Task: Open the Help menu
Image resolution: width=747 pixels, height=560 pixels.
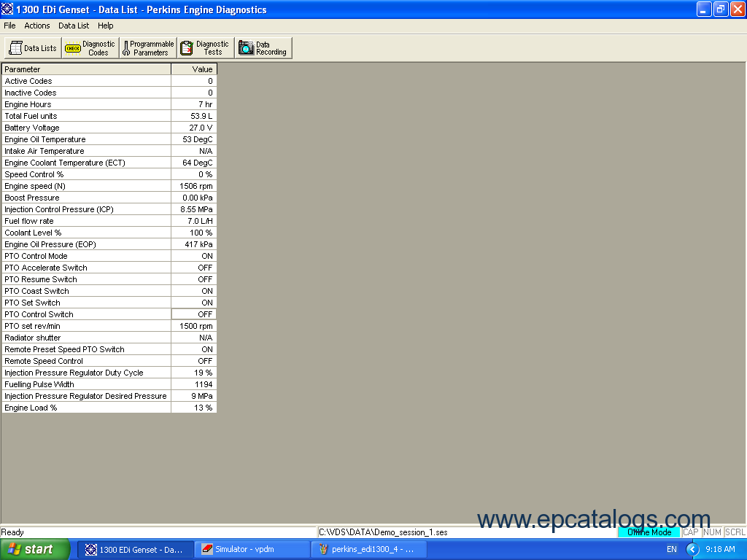Action: pyautogui.click(x=105, y=26)
